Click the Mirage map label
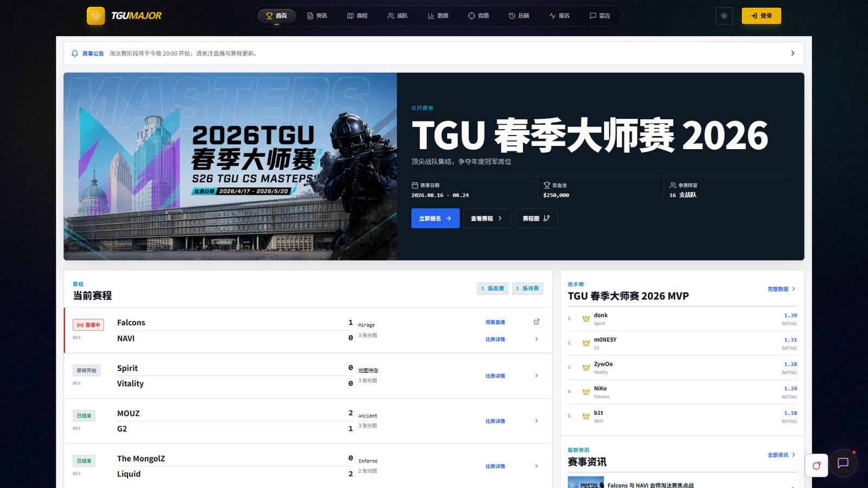Viewport: 868px width, 488px height. point(366,325)
